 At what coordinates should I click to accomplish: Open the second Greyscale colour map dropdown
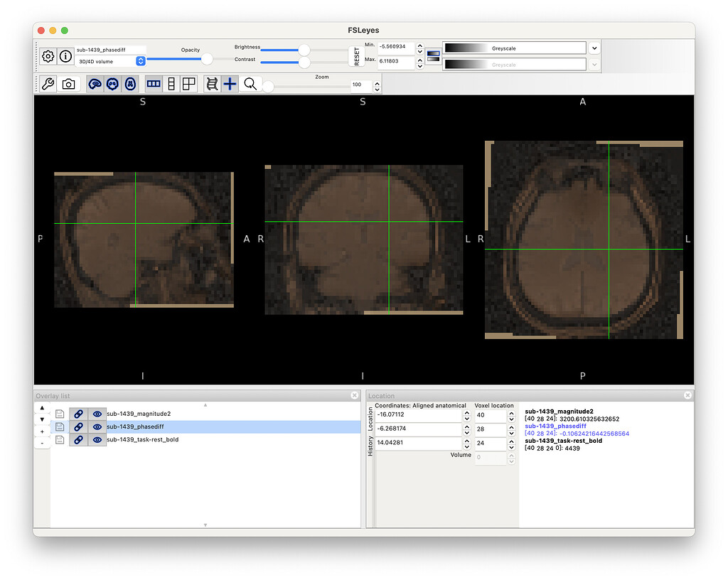[594, 64]
